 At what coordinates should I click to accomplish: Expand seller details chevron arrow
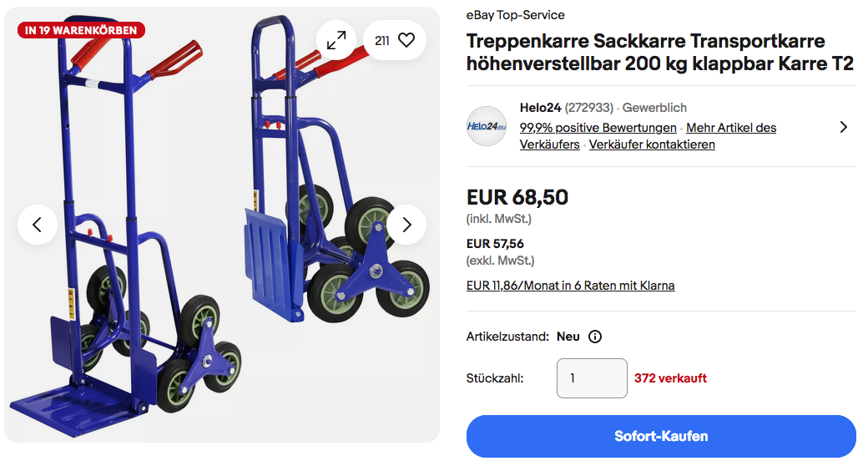tap(843, 127)
